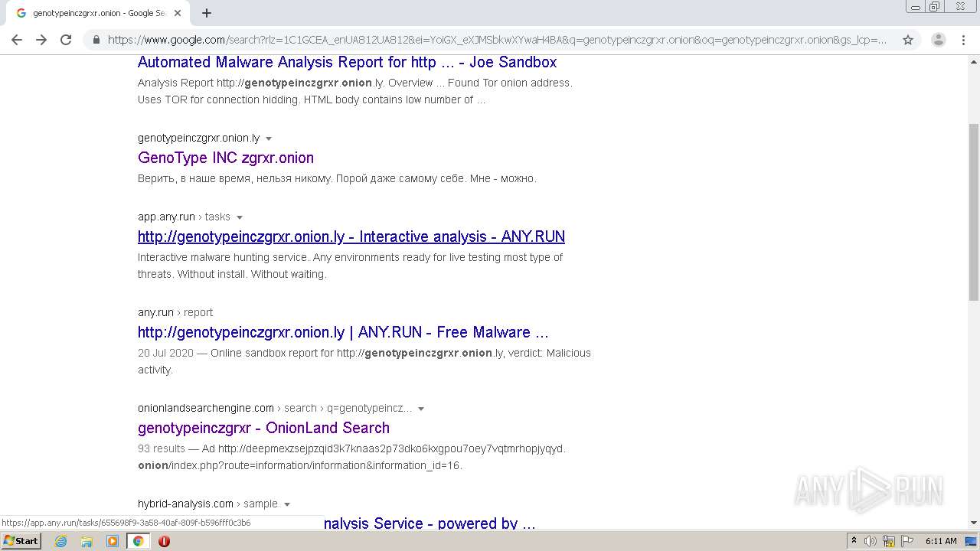Click the scrollbar down arrow
The image size is (980, 551).
pos(974,523)
